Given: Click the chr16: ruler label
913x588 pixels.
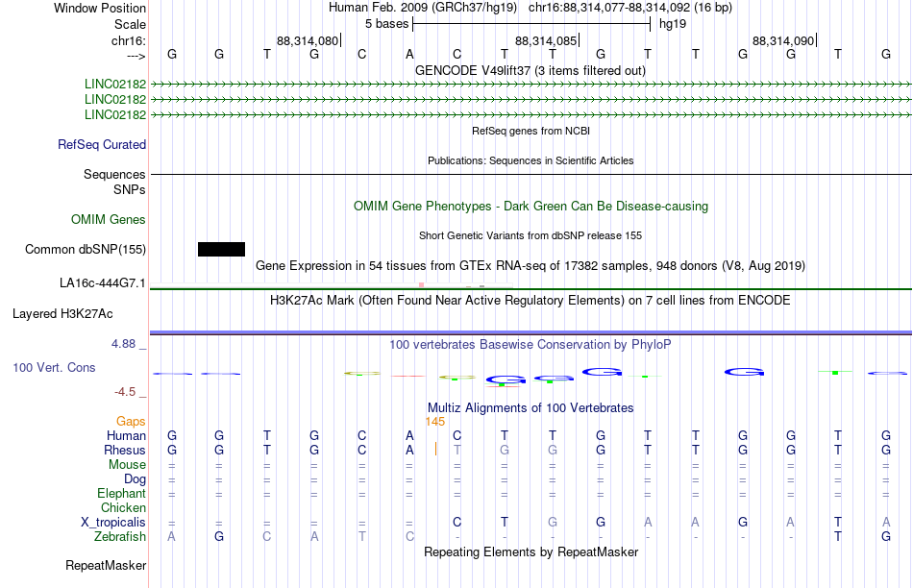Looking at the screenshot, I should click(x=129, y=40).
